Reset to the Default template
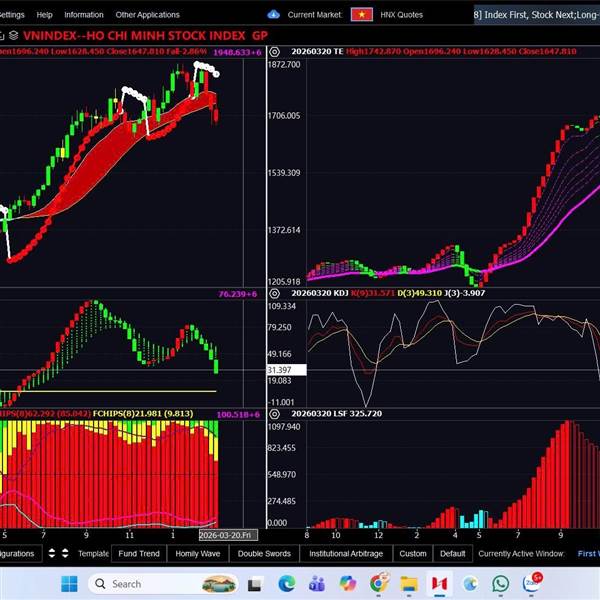Screen dimensions: 600x600 pyautogui.click(x=452, y=553)
